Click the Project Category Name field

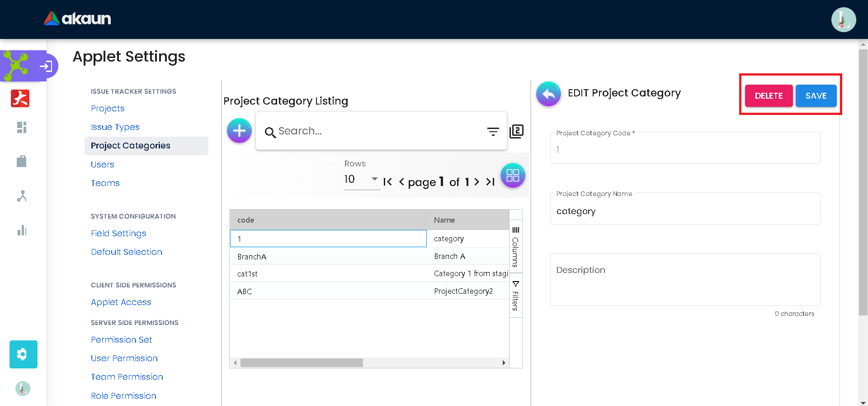tap(685, 211)
